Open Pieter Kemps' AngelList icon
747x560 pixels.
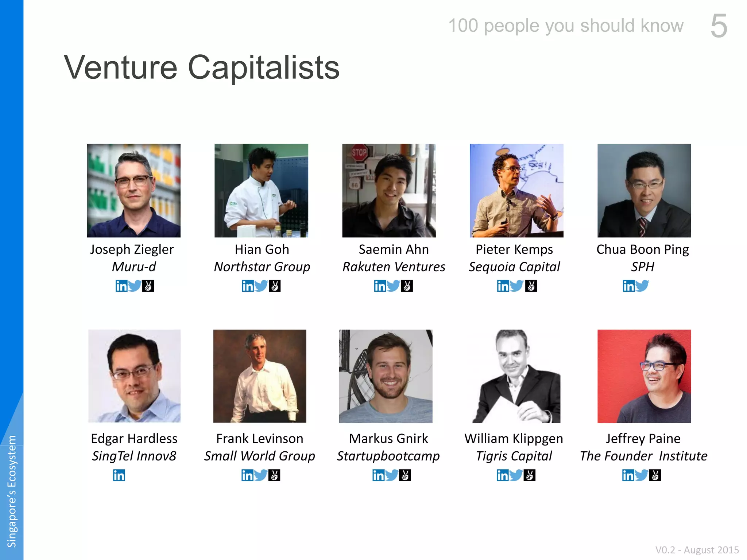pos(531,286)
